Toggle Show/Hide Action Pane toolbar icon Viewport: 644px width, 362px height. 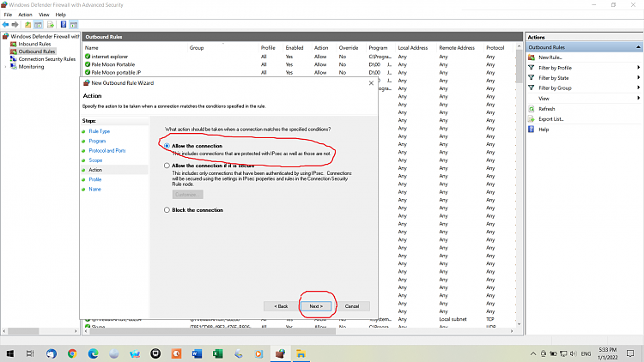pos(74,25)
